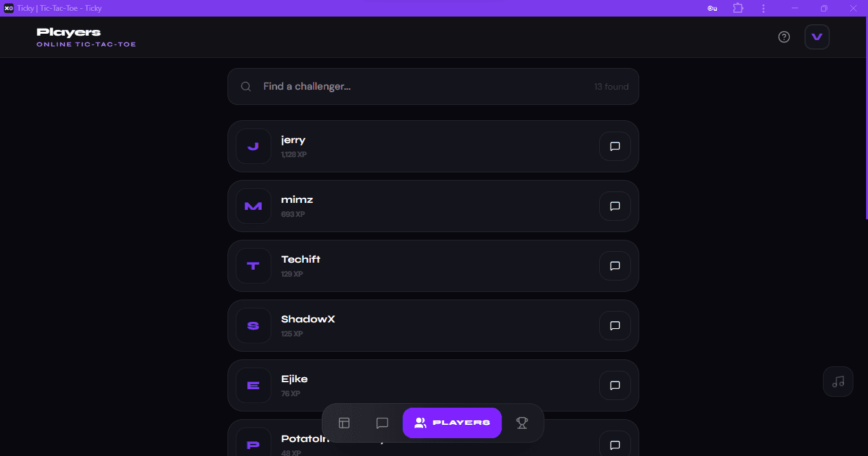Switch to the chats tab
This screenshot has width=868, height=456.
(382, 423)
